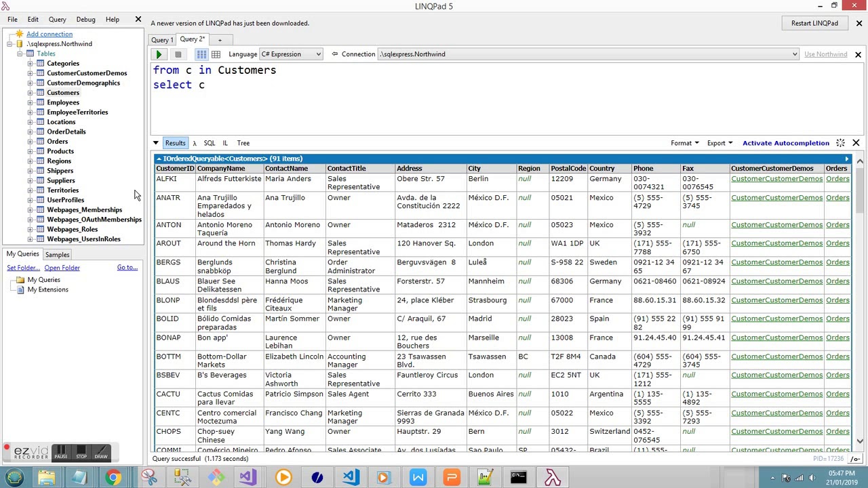Image resolution: width=868 pixels, height=488 pixels.
Task: Open Visual Studio from the taskbar
Action: click(247, 478)
